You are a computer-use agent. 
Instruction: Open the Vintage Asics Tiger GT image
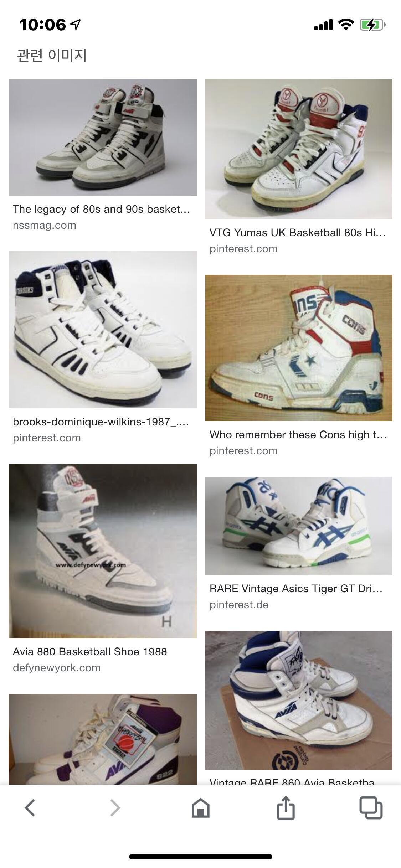299,526
